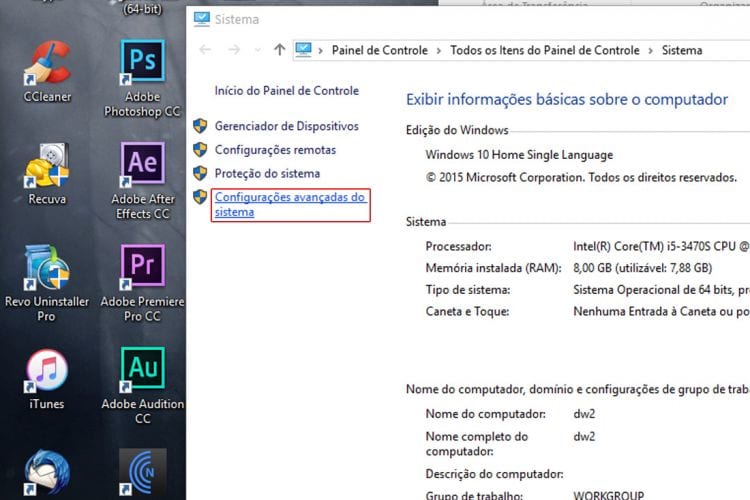Go up one level with up arrow
Image resolution: width=750 pixels, height=500 pixels.
click(x=280, y=50)
